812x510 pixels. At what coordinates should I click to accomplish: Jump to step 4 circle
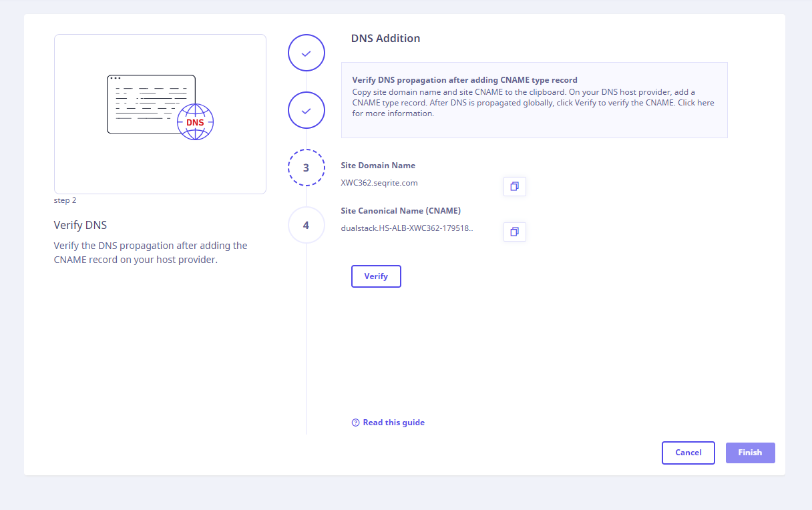click(x=307, y=225)
